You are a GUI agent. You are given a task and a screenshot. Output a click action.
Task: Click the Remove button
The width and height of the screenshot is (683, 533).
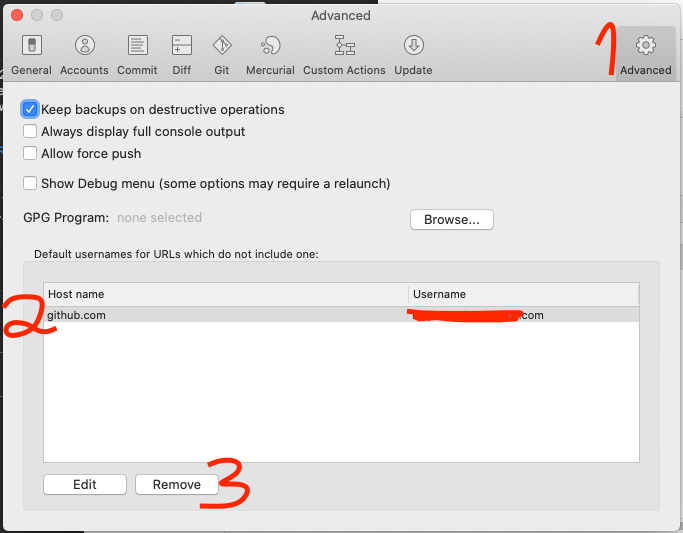point(177,484)
